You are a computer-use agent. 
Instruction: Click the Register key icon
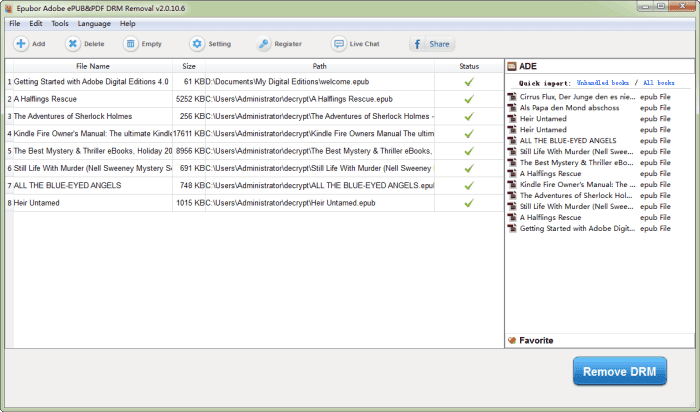[x=263, y=44]
